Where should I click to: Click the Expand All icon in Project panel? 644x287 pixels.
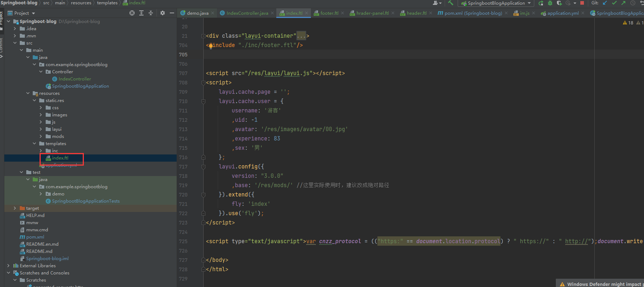point(141,13)
